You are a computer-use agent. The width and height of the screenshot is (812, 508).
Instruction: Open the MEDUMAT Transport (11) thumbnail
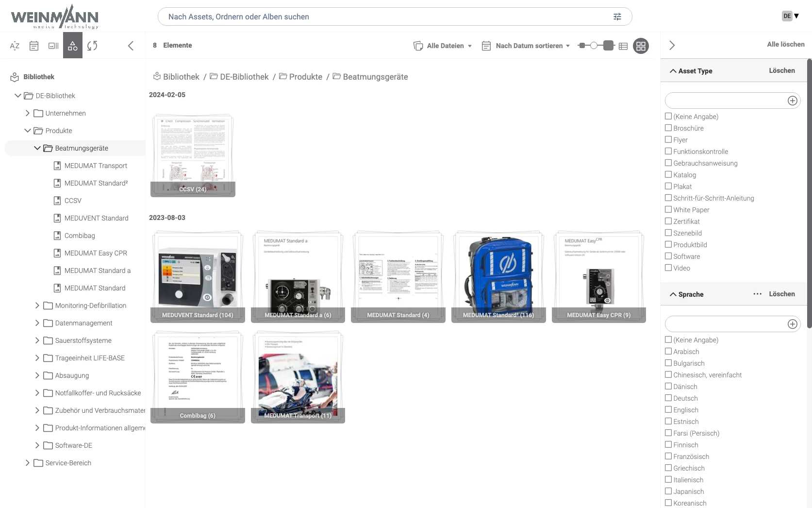click(298, 377)
